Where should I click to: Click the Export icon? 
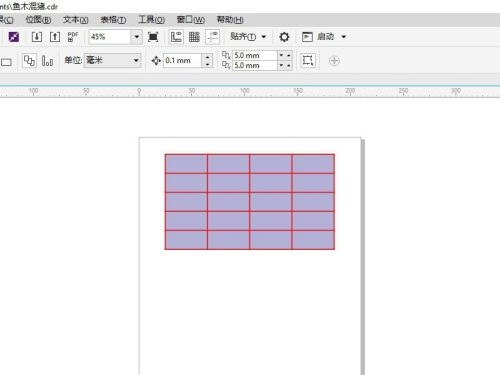[x=55, y=37]
